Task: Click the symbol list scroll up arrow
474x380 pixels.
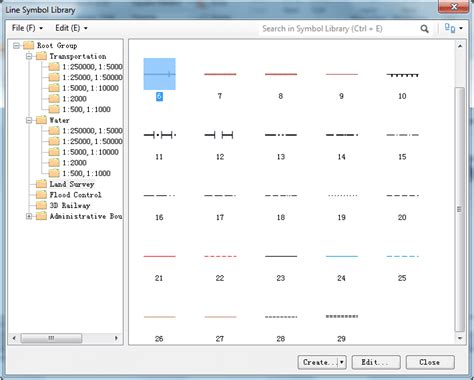Action: 460,46
